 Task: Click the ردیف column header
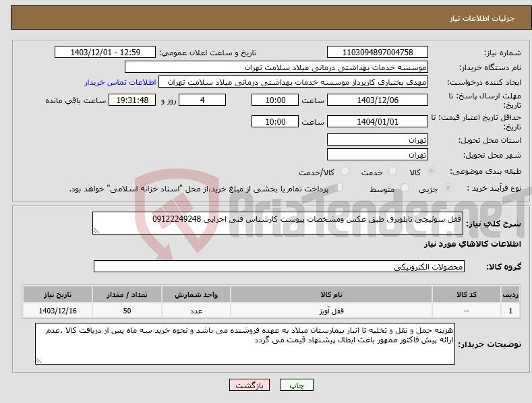[x=510, y=294]
